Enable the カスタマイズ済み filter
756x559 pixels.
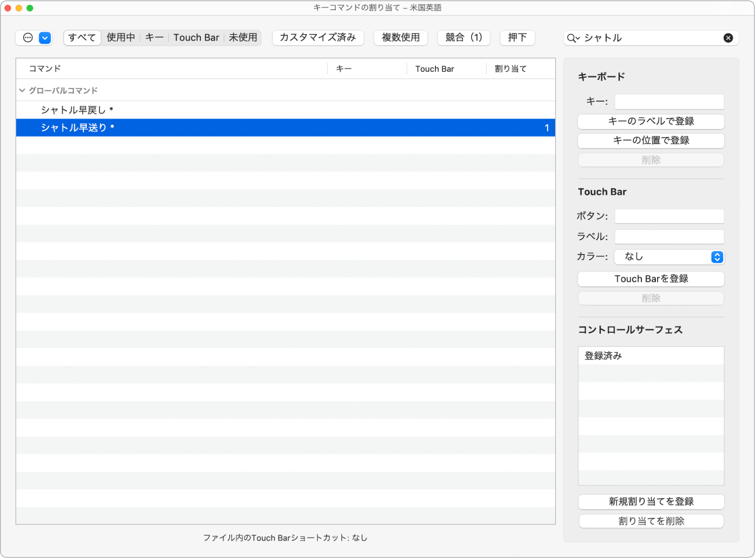click(x=318, y=38)
